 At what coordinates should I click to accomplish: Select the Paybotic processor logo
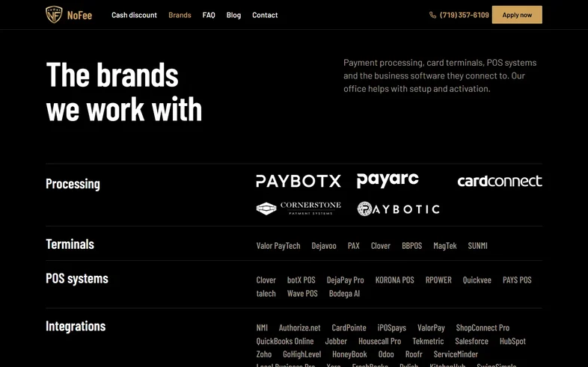pyautogui.click(x=398, y=209)
